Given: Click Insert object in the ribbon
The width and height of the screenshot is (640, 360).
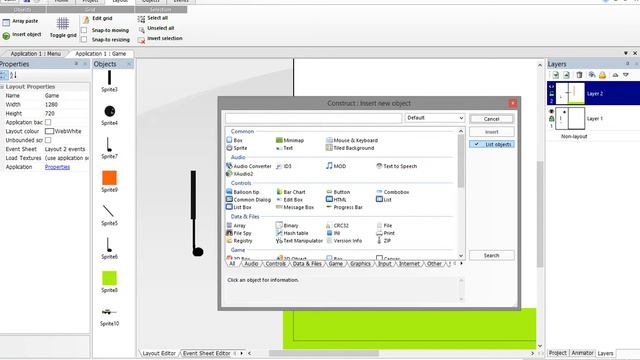Looking at the screenshot, I should point(22,35).
